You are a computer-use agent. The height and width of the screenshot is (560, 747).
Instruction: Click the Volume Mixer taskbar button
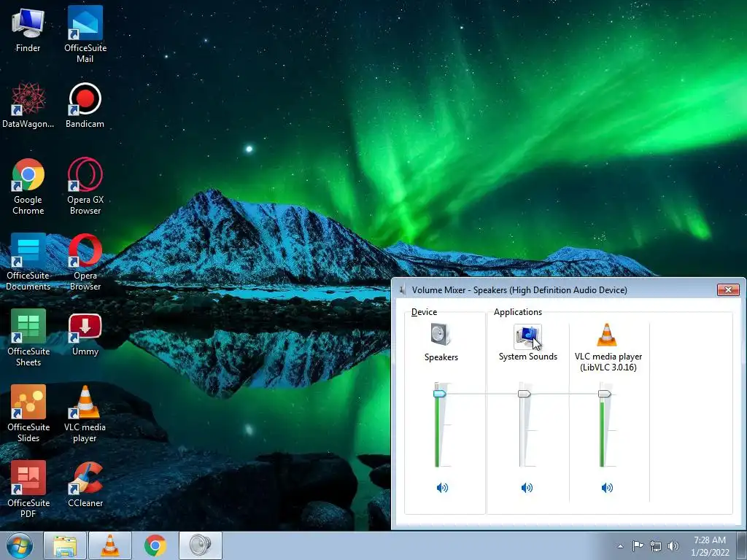(x=201, y=545)
